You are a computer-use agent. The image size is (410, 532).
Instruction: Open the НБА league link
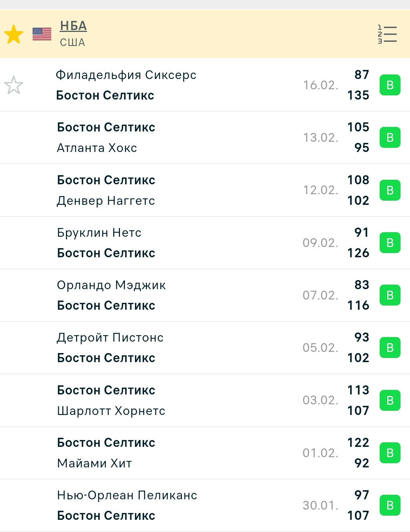coord(73,26)
